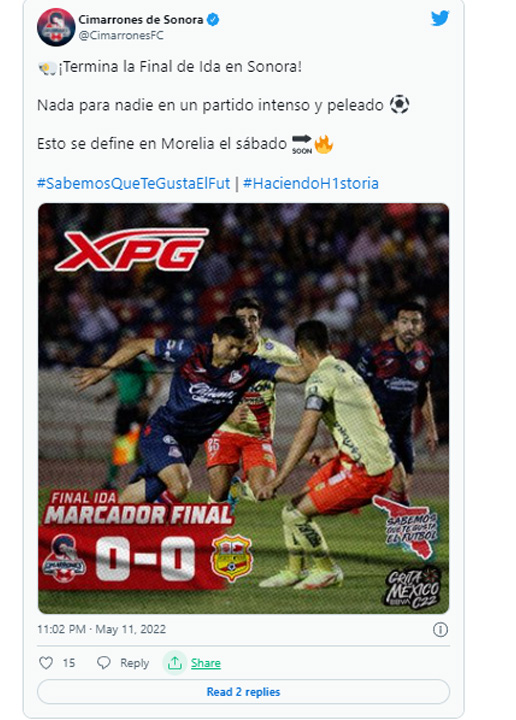Open the Cimarrones de Sonora account name
516x720 pixels.
[x=140, y=20]
